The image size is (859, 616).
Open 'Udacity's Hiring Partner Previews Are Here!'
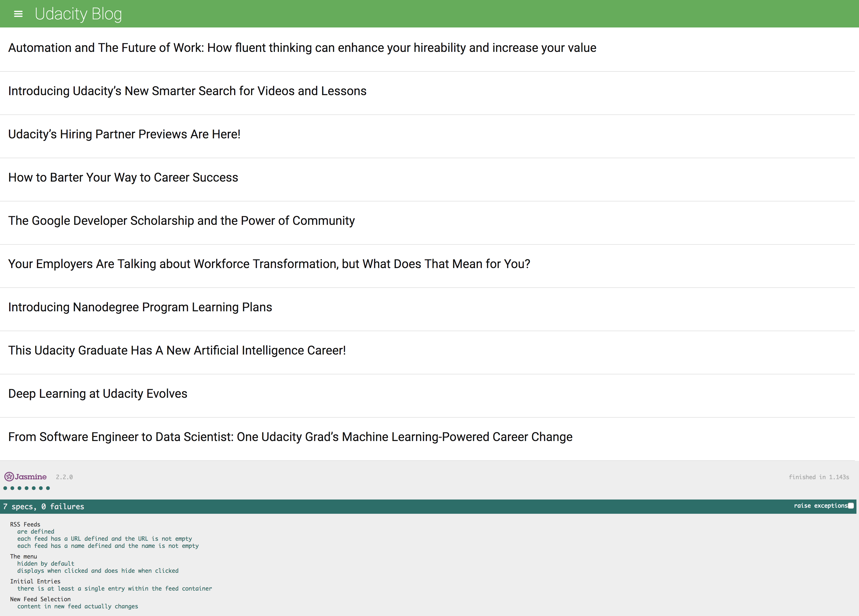tap(124, 134)
